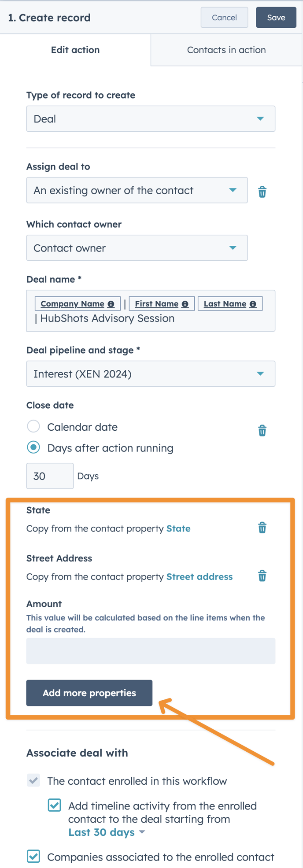The image size is (303, 868).
Task: Expand the Last 30 days dropdown
Action: click(107, 832)
